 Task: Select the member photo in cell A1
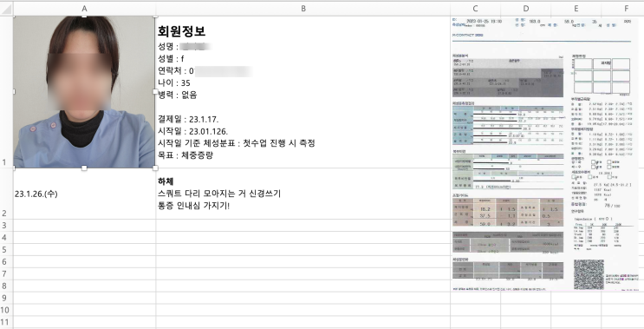[x=84, y=92]
